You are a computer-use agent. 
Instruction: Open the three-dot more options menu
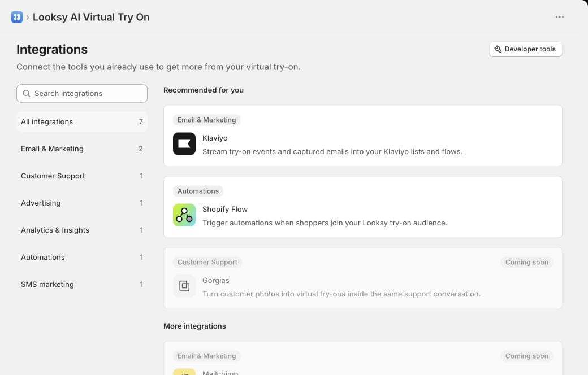pyautogui.click(x=560, y=17)
